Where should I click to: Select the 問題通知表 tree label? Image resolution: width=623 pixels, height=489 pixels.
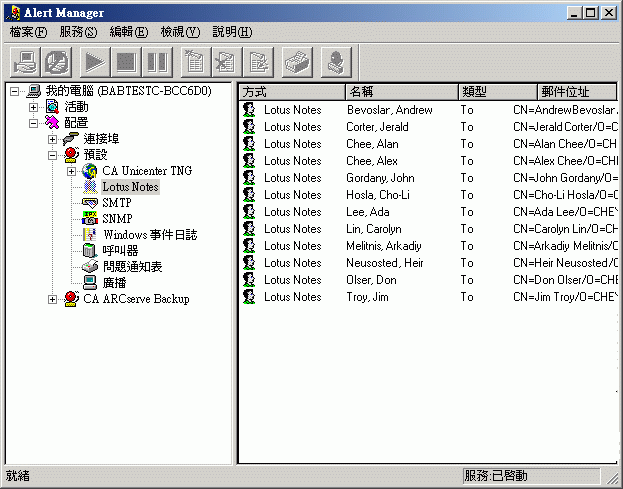132,267
